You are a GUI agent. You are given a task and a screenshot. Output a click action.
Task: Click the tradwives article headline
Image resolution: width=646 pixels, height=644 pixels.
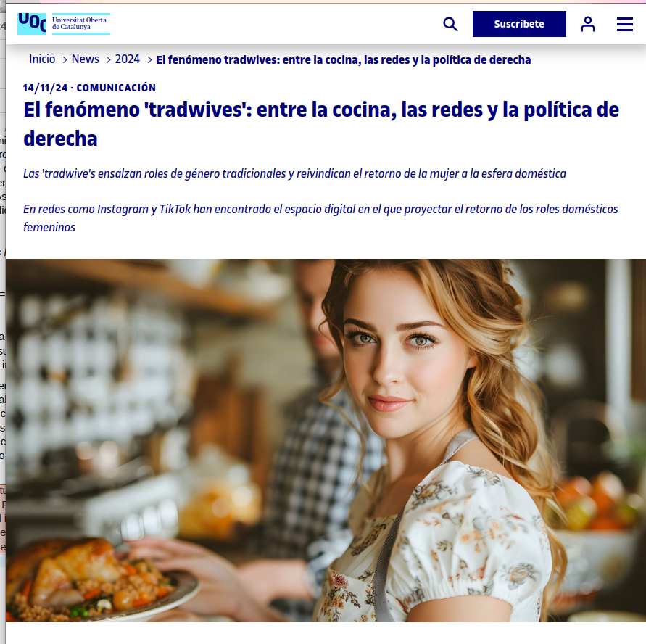pos(321,123)
